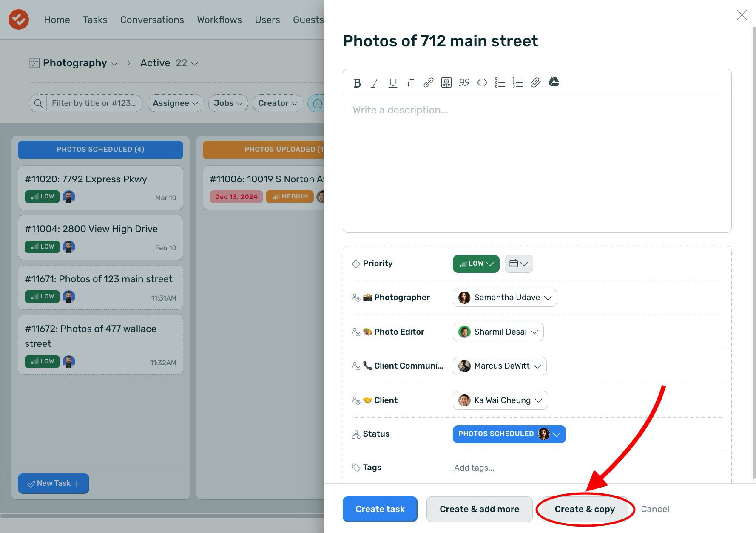Click into Write a description text area
The image size is (756, 533).
tap(537, 163)
